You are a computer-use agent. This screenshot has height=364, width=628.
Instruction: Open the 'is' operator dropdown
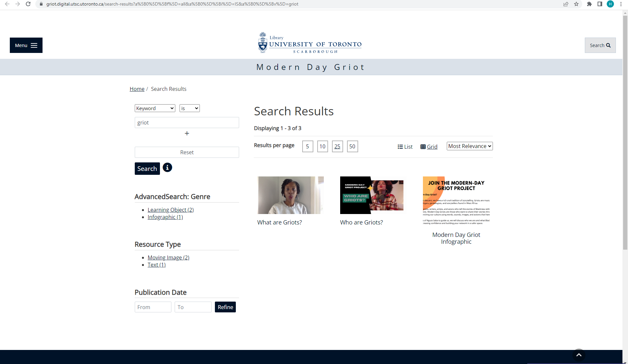pos(190,108)
